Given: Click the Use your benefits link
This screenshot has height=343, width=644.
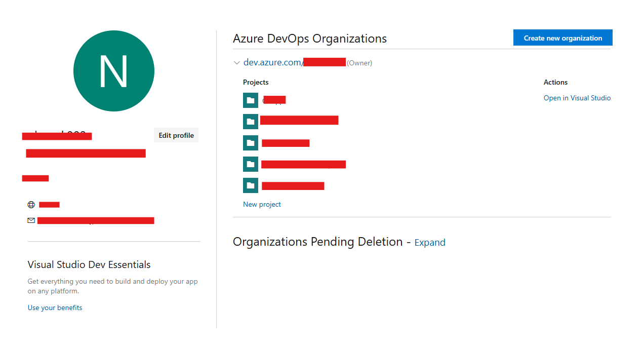Looking at the screenshot, I should pos(55,308).
